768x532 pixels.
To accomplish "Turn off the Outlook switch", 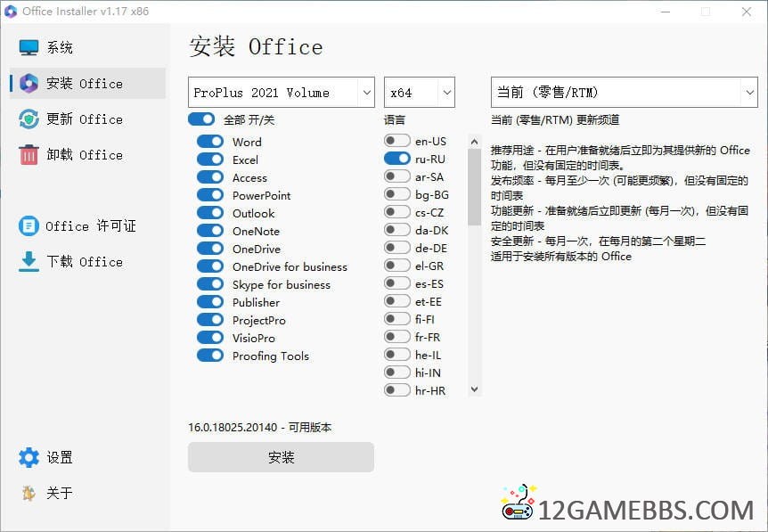I will 210,213.
